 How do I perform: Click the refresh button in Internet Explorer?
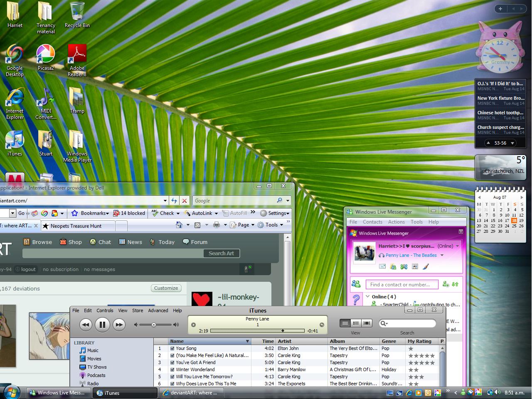click(174, 201)
